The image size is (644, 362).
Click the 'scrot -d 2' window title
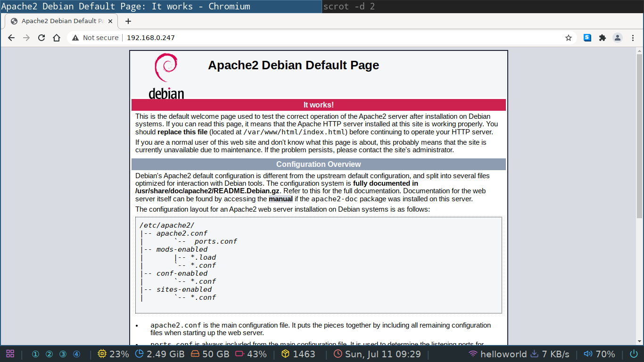coord(349,7)
